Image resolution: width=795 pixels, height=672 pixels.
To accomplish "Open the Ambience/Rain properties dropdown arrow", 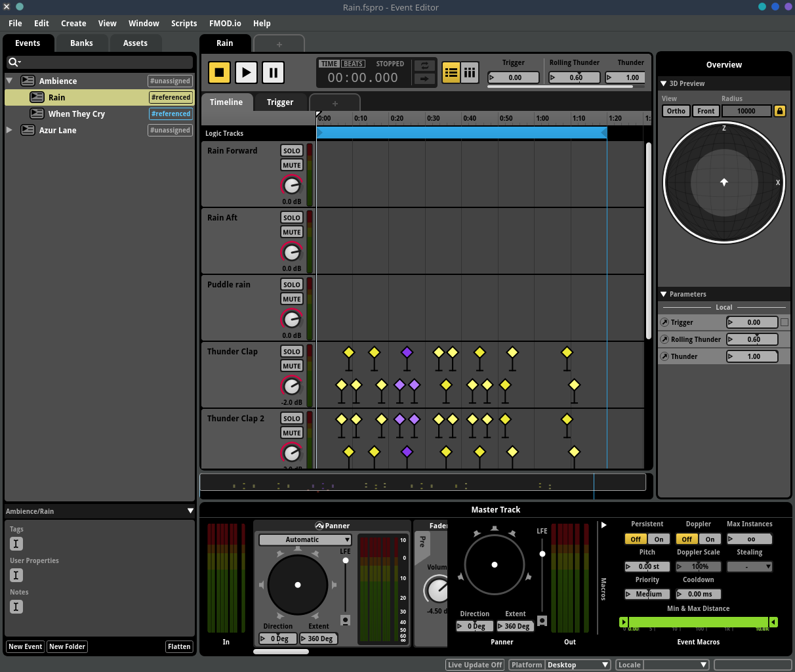I will click(x=190, y=511).
